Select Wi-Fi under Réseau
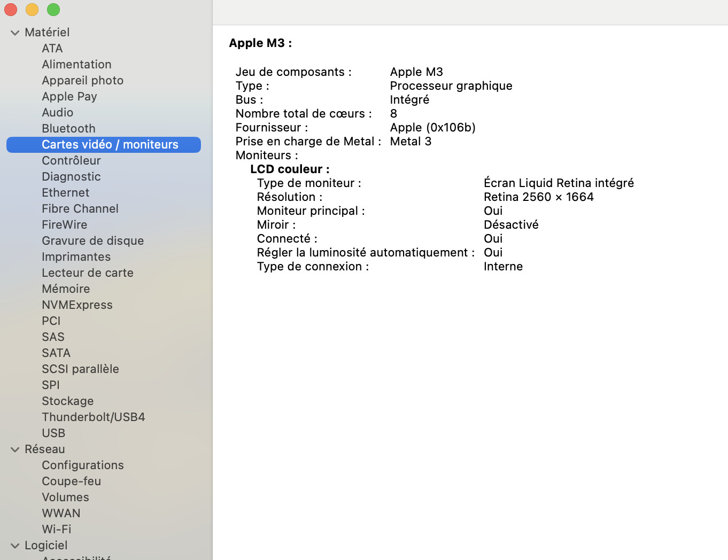728x560 pixels. pos(56,529)
